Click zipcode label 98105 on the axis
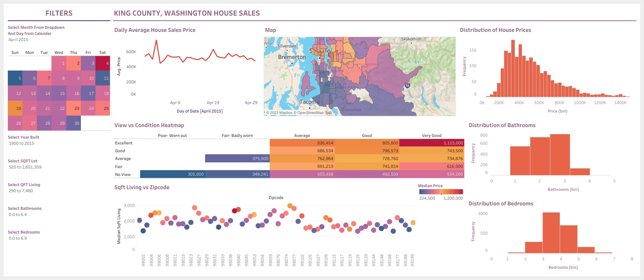644x280 pixels. [310, 260]
